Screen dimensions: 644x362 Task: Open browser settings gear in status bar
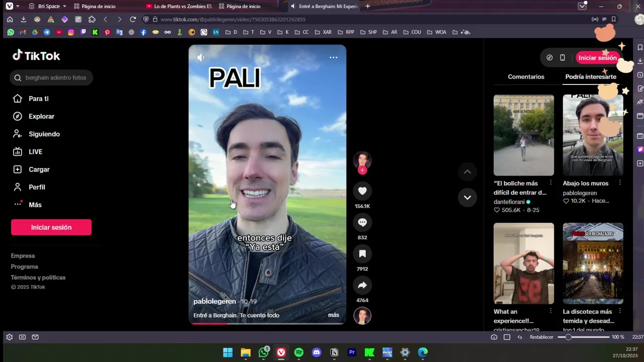[x=9, y=337]
